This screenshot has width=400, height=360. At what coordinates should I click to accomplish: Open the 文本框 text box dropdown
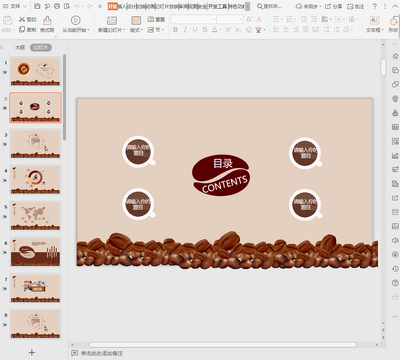374,30
